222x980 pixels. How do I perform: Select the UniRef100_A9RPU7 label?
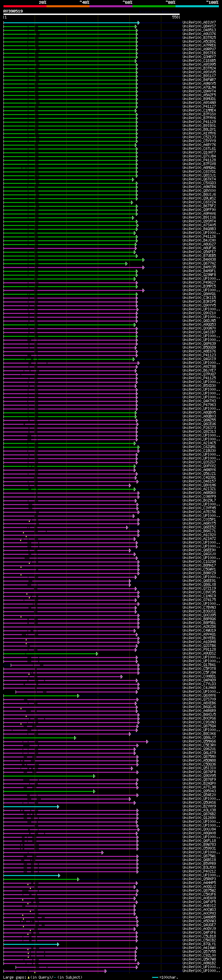[x=199, y=49]
